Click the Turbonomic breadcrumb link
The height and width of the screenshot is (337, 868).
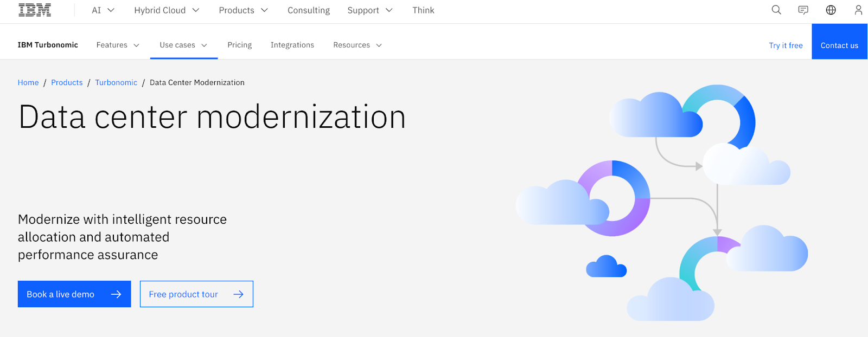(x=116, y=82)
